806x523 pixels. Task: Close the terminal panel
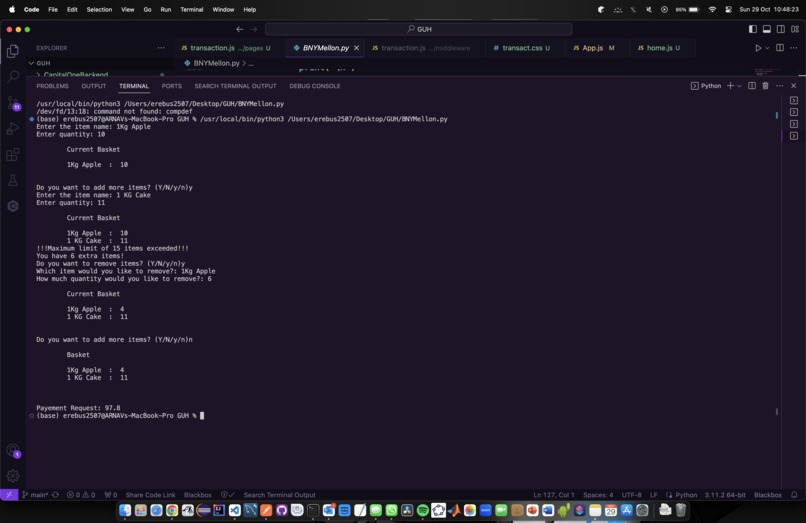pos(794,86)
